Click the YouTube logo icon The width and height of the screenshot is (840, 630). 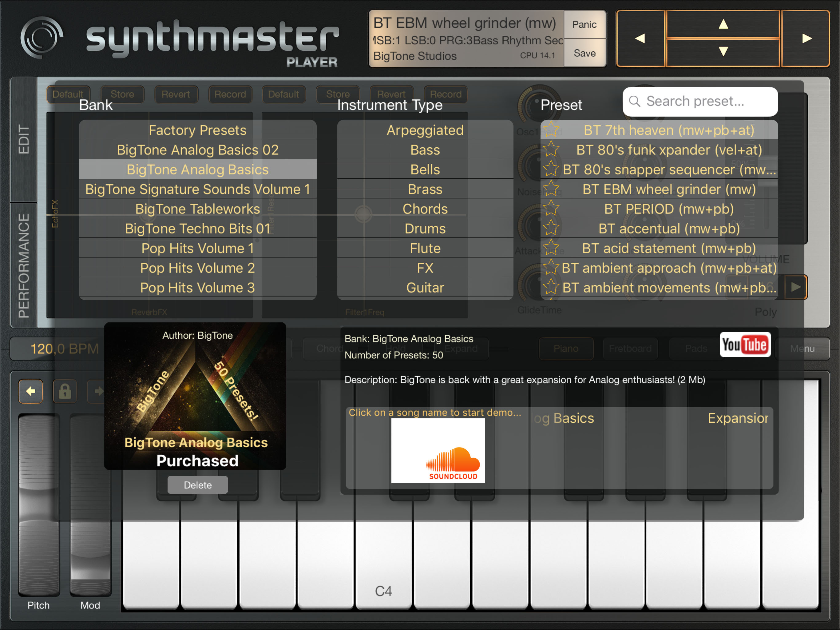[745, 345]
